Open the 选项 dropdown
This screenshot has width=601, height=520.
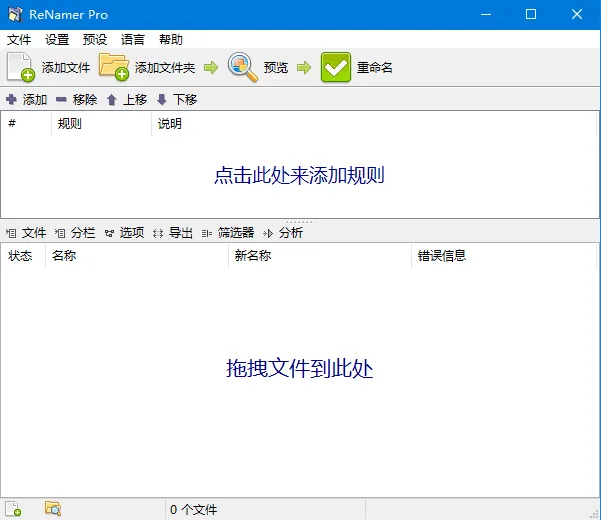point(124,233)
